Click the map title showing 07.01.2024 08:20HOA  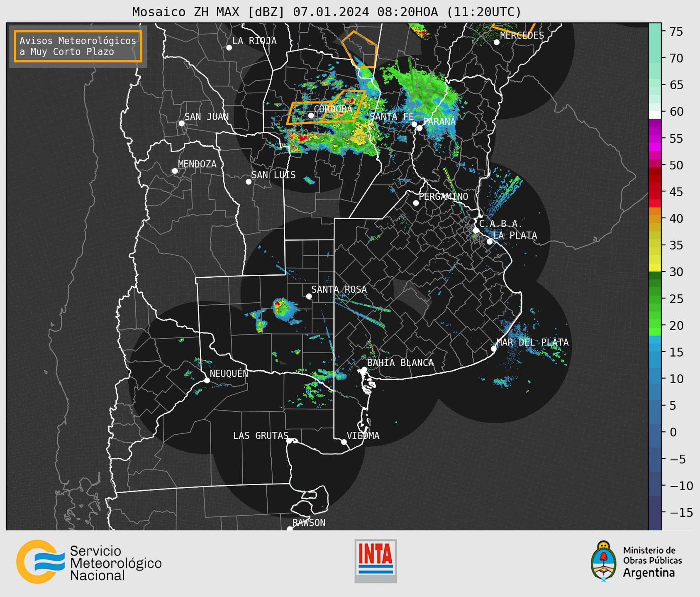(x=327, y=12)
